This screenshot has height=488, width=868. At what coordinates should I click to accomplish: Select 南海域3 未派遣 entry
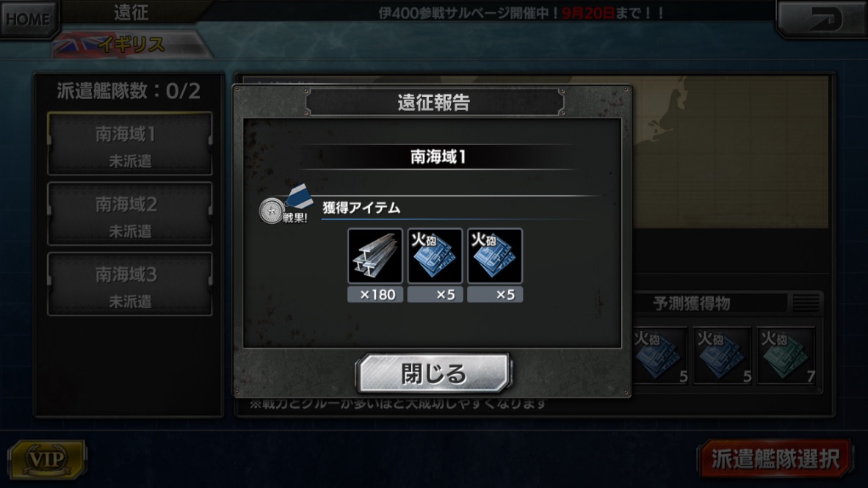(129, 285)
